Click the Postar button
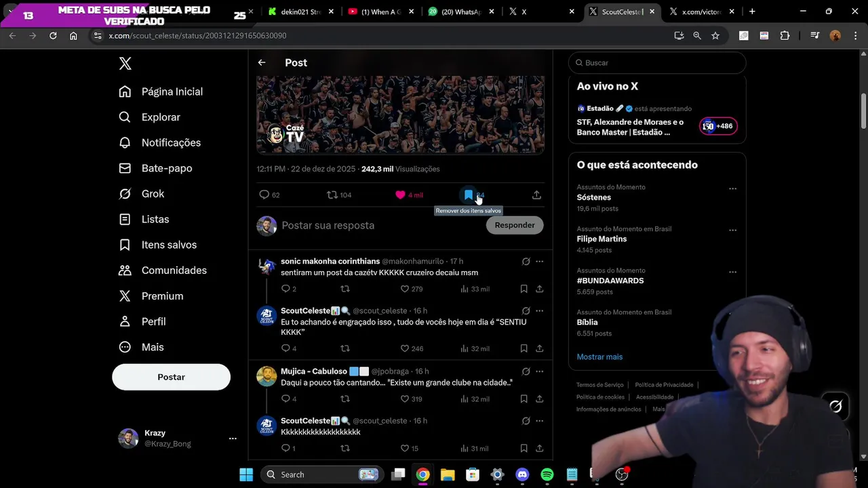 171,377
